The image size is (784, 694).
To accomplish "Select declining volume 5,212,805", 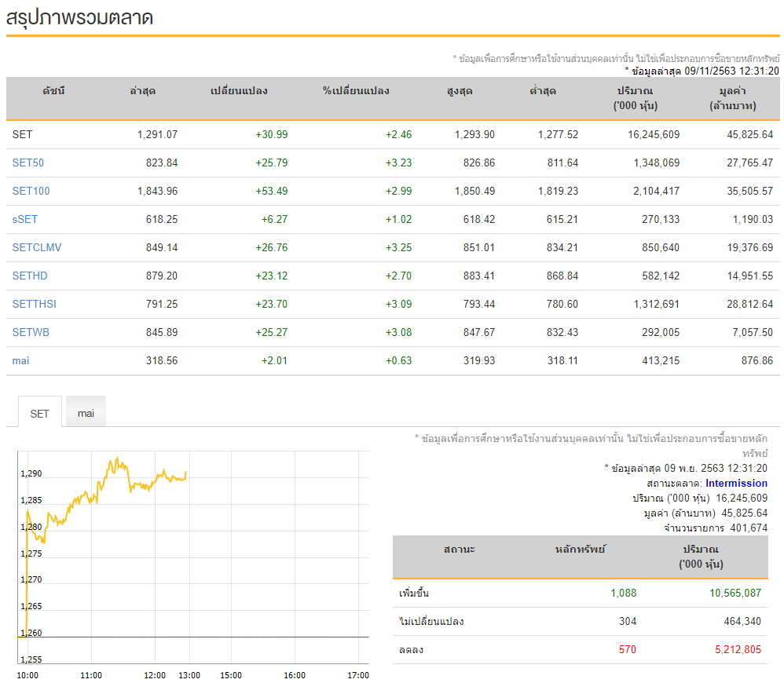I will 738,649.
